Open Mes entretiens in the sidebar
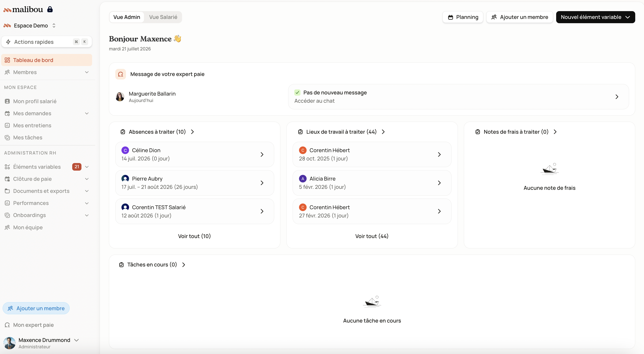 click(32, 125)
